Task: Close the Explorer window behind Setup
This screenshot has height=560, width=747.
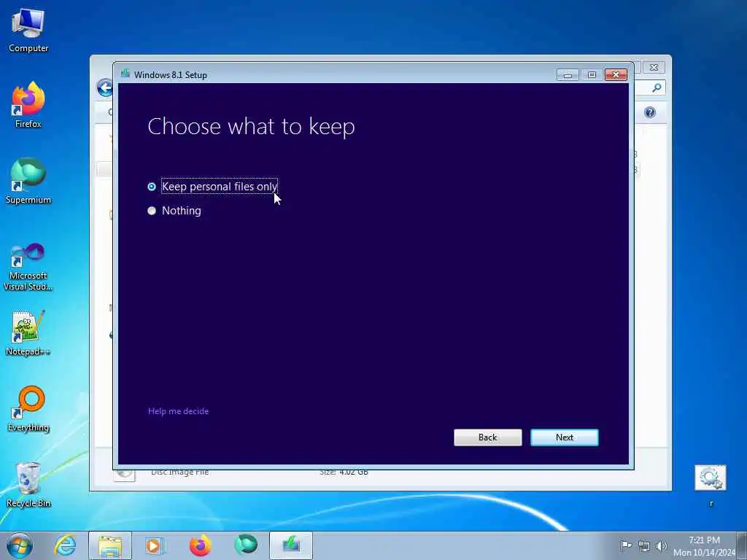Action: (654, 68)
